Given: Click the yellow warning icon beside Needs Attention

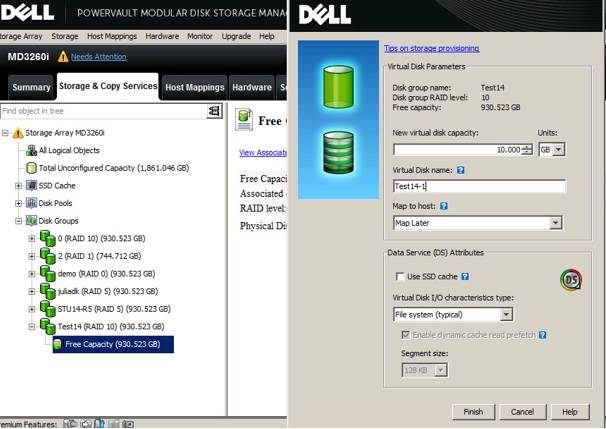Looking at the screenshot, I should pos(63,57).
